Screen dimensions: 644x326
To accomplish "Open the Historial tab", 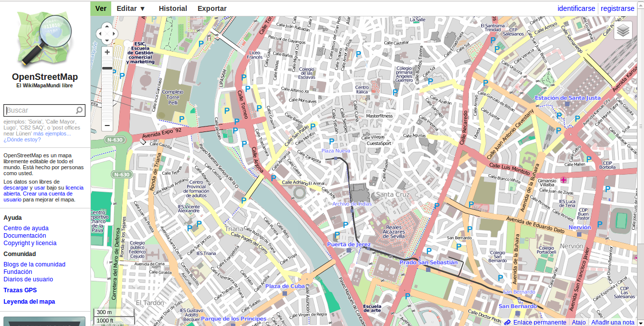I will (173, 8).
